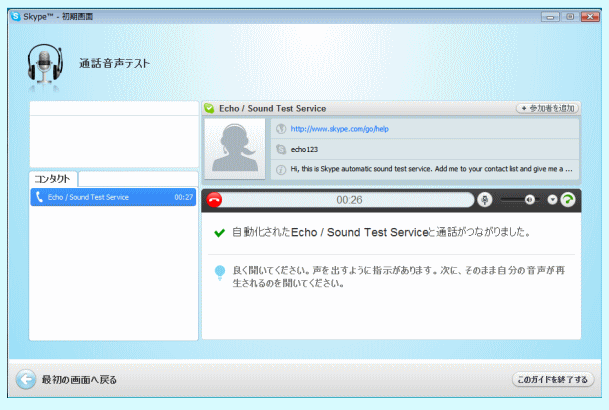609x410 pixels.
Task: Click the green status icon beside Echo title
Action: [x=209, y=108]
